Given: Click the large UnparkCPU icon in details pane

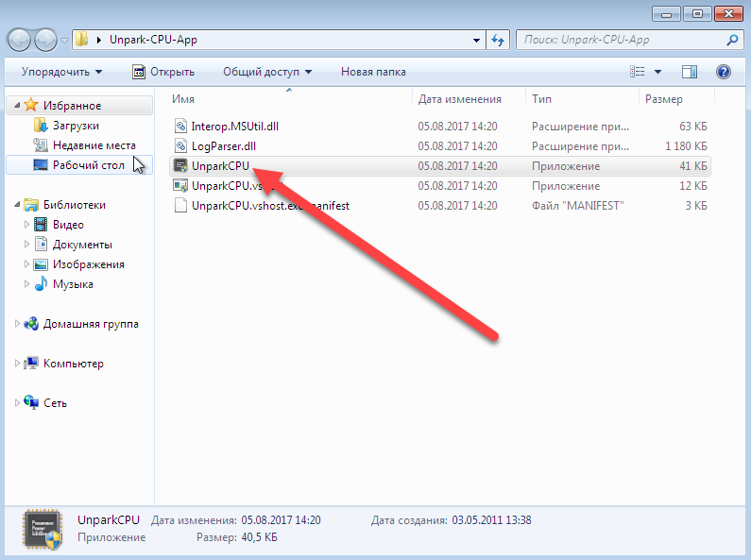Looking at the screenshot, I should pos(43,530).
